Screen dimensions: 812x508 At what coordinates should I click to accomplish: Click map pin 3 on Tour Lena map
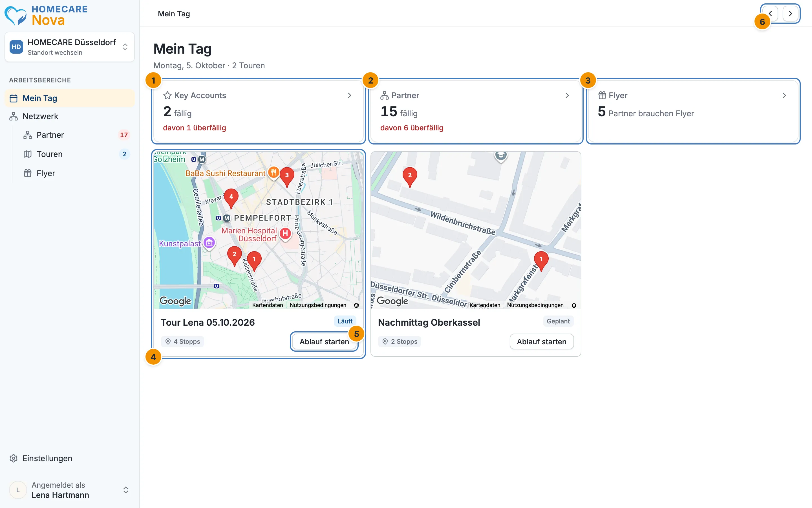(287, 177)
